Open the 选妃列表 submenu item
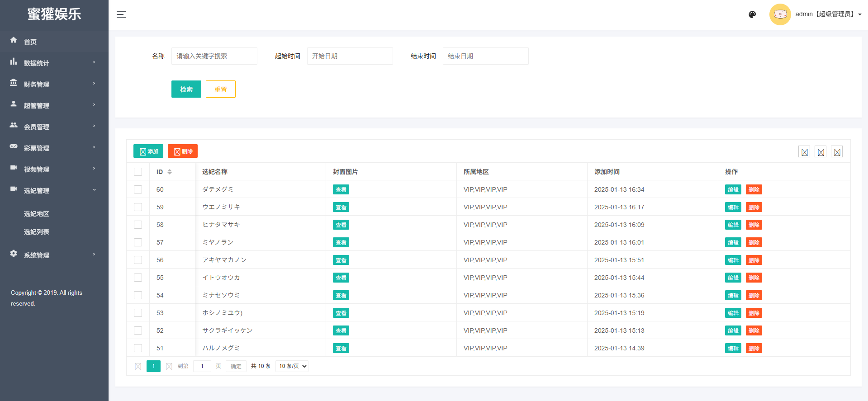 pyautogui.click(x=37, y=232)
